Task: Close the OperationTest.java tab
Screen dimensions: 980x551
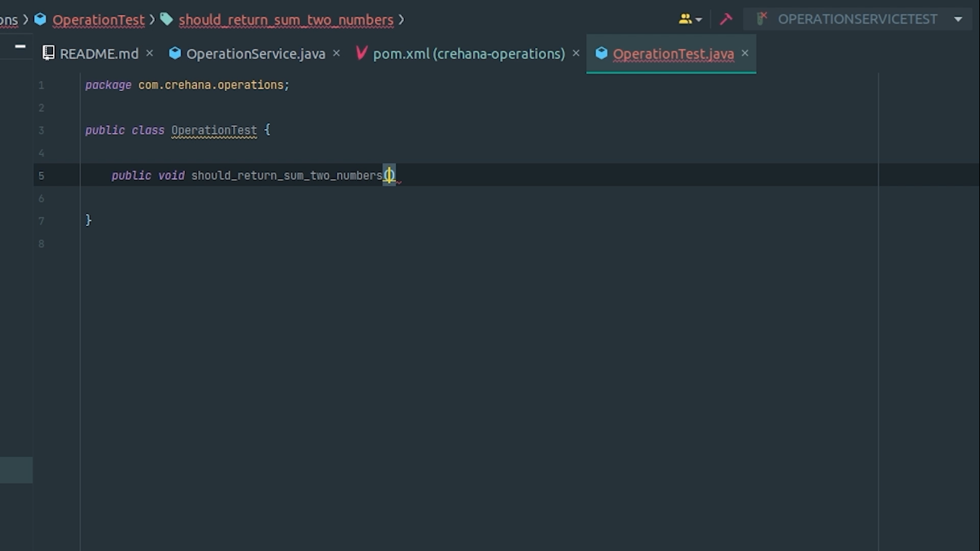Action: [745, 53]
